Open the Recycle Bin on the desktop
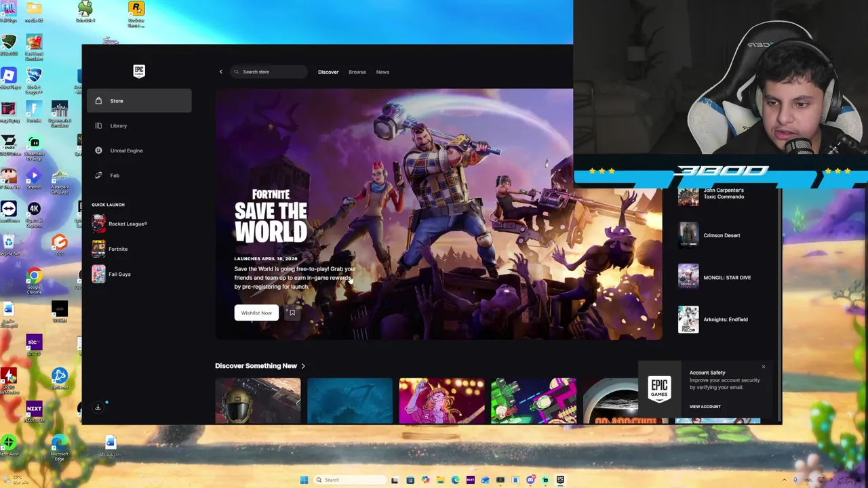 [9, 245]
